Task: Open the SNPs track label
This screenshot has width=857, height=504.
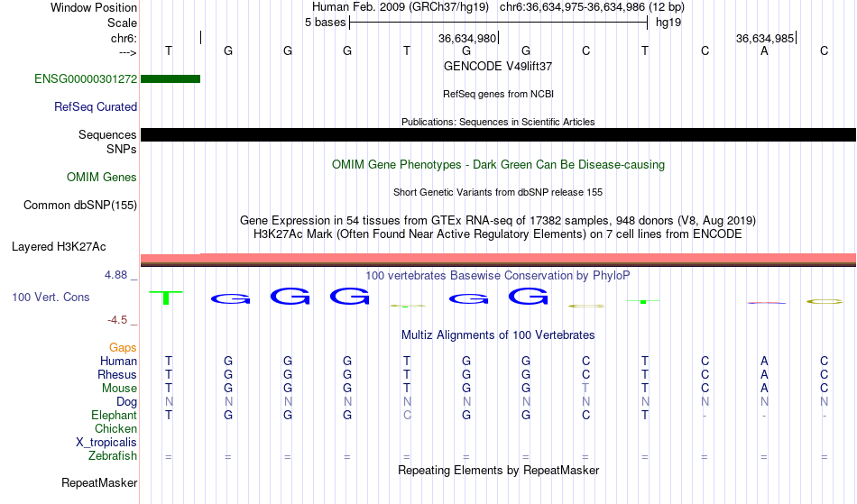Action: pyautogui.click(x=122, y=149)
